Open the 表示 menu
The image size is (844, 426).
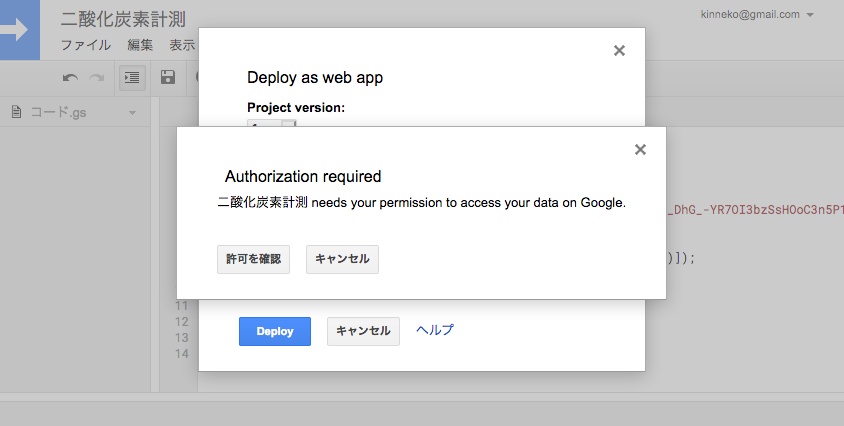[182, 45]
